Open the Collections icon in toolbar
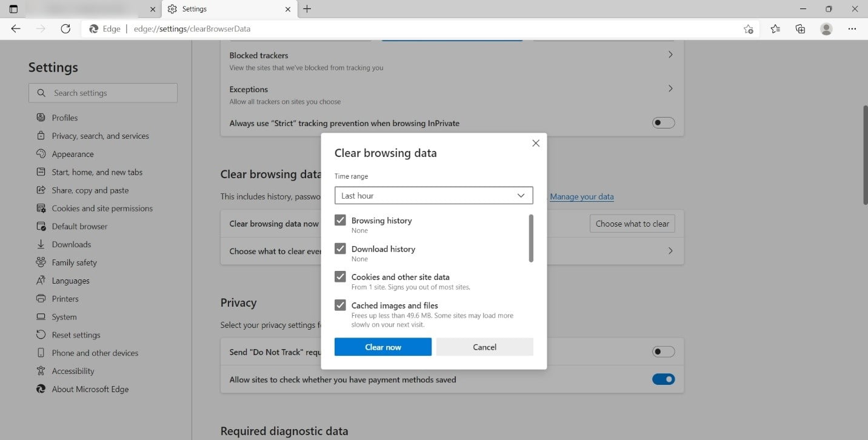The image size is (868, 440). point(800,28)
